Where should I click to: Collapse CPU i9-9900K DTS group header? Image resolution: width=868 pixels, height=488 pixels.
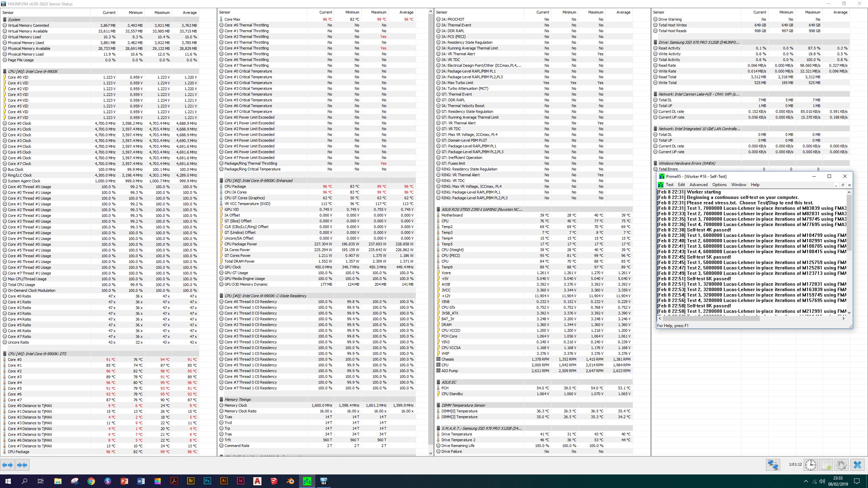click(37, 354)
